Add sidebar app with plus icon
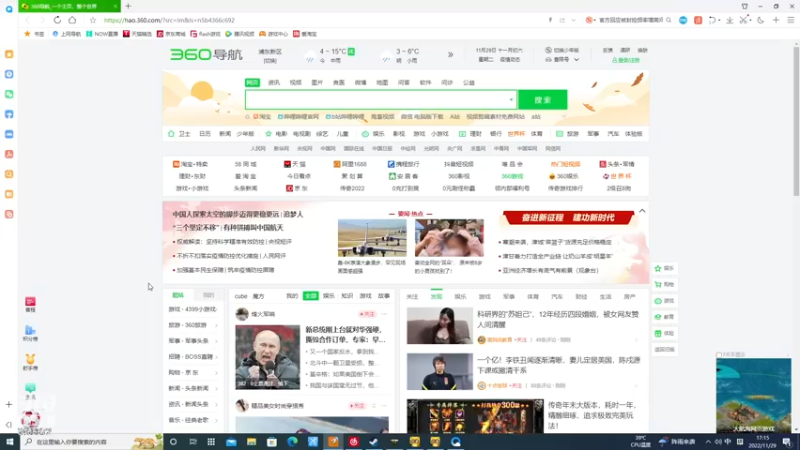The width and height of the screenshot is (800, 450). 9,405
